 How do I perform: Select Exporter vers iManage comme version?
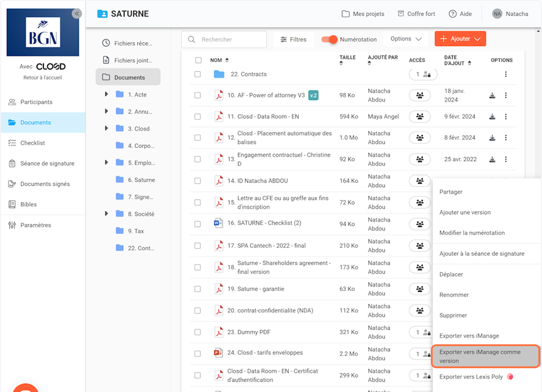coord(485,356)
